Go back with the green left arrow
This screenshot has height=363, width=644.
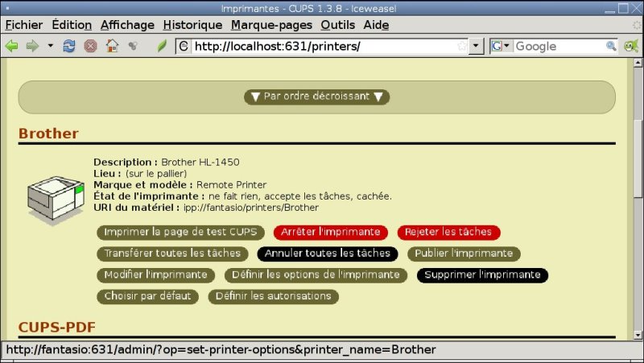[x=11, y=46]
